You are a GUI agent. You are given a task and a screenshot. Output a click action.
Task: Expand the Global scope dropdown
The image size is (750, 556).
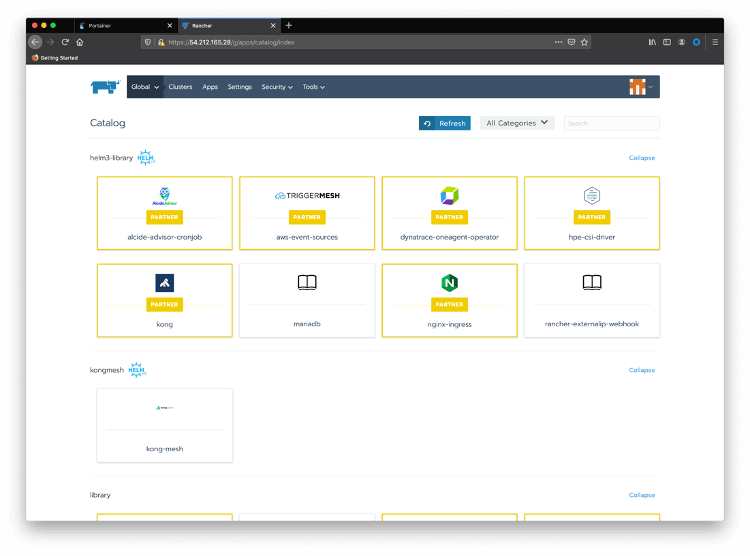tap(145, 87)
